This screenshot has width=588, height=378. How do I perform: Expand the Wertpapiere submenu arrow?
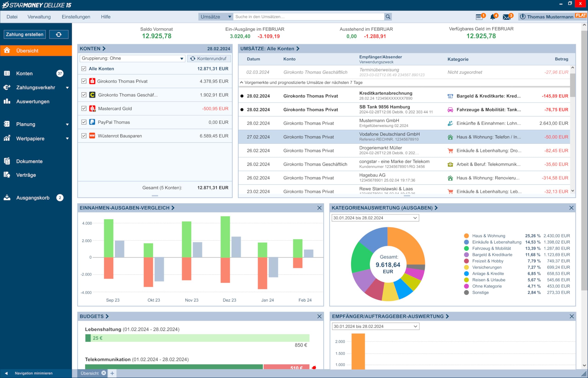(x=67, y=139)
